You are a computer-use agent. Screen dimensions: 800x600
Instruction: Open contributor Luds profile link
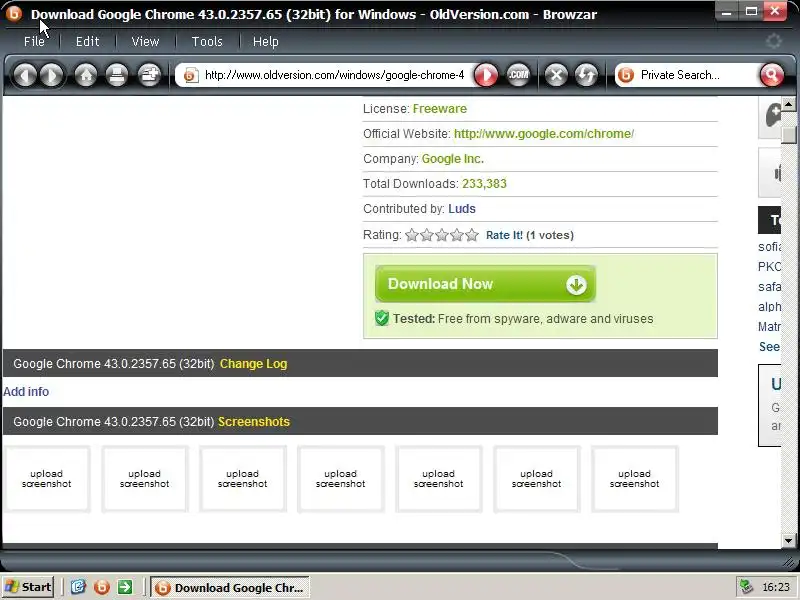[x=462, y=209]
